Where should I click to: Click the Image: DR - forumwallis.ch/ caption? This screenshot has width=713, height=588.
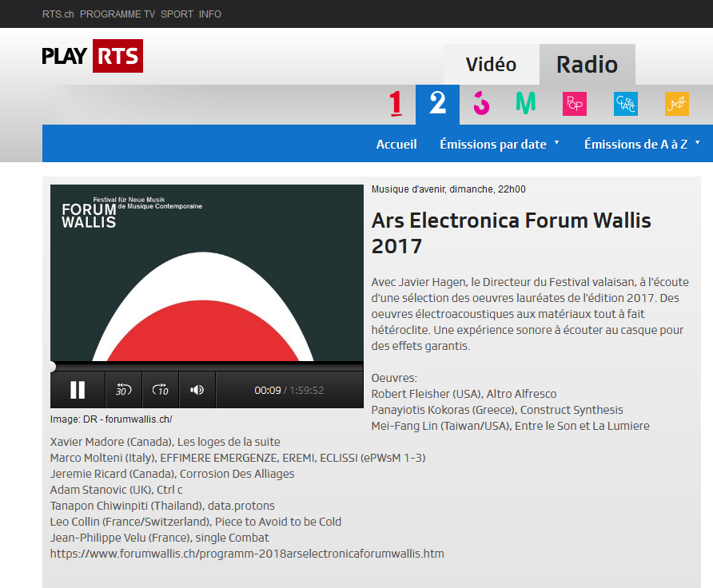tap(111, 419)
